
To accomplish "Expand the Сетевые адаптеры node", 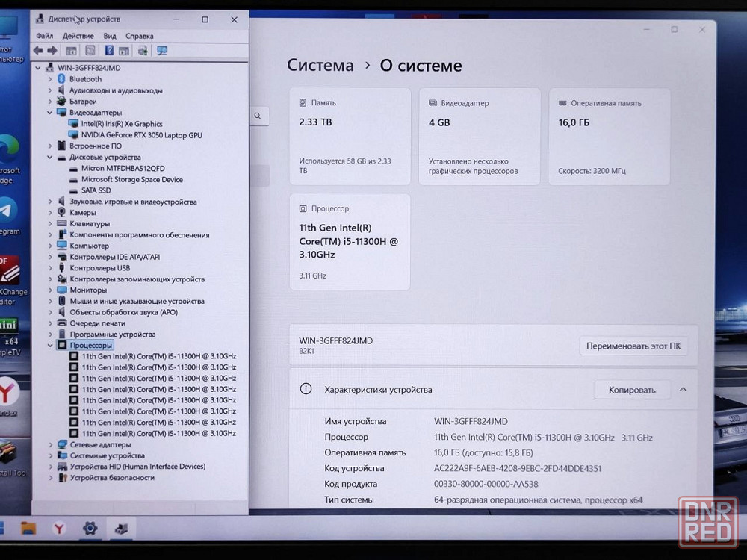I will point(51,444).
